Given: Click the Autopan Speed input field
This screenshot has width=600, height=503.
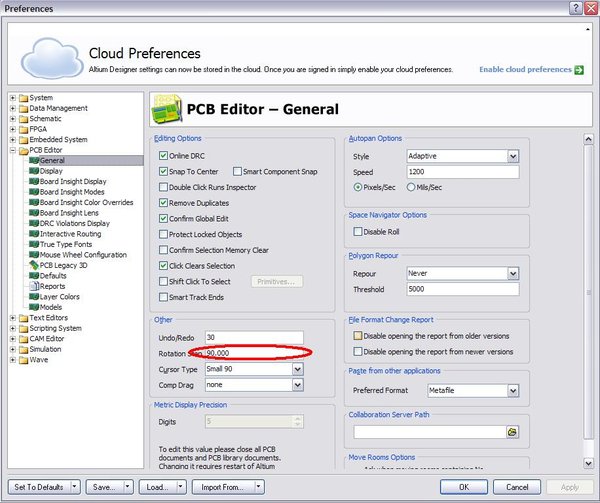Looking at the screenshot, I should point(463,172).
